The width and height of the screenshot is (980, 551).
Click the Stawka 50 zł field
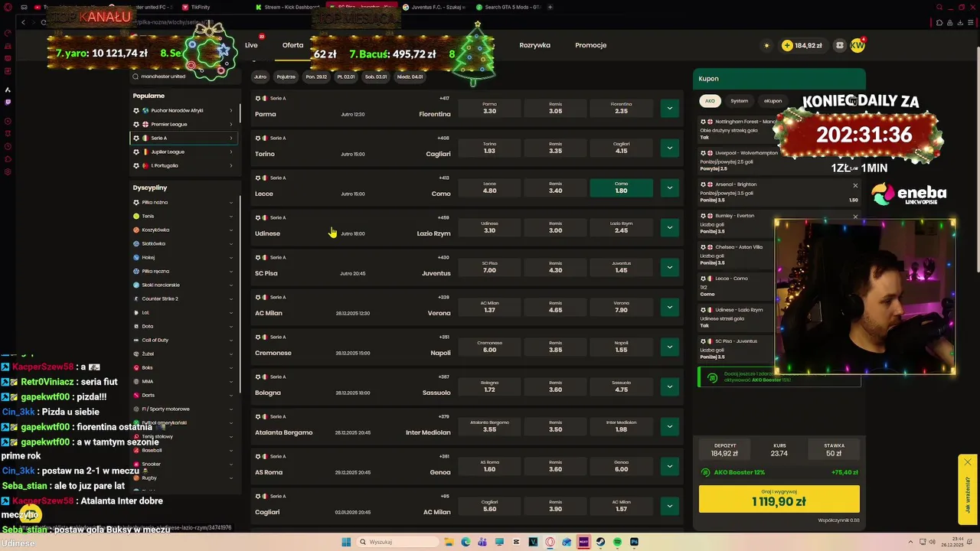(834, 450)
